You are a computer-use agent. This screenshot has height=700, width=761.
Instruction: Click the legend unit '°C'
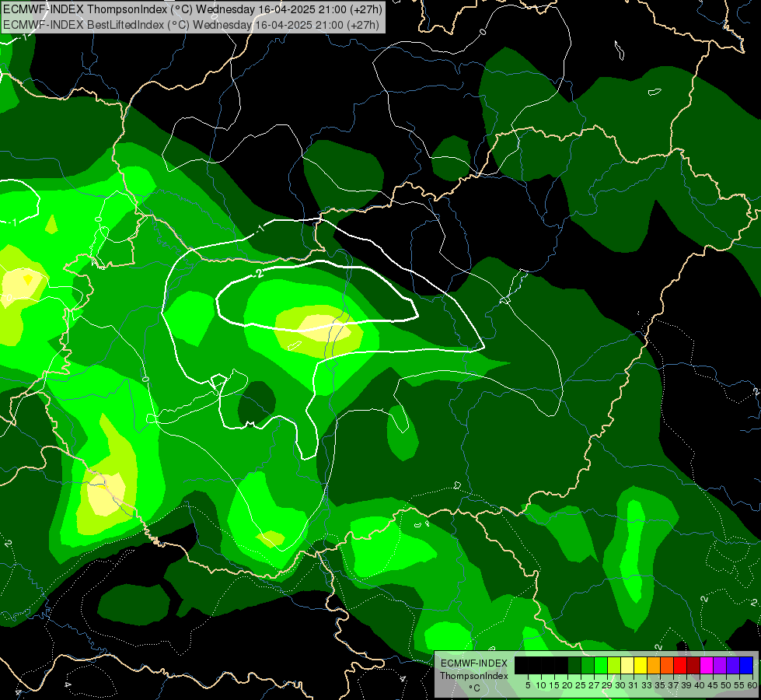click(475, 688)
